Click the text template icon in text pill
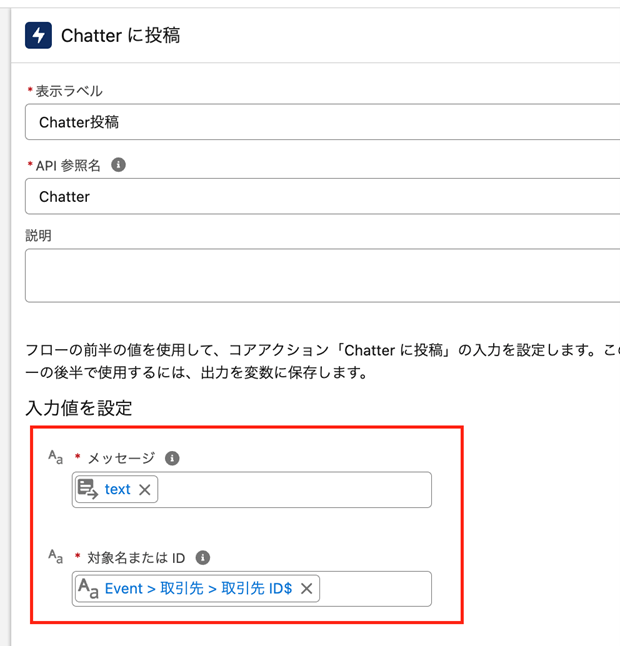This screenshot has width=620, height=646. point(88,489)
